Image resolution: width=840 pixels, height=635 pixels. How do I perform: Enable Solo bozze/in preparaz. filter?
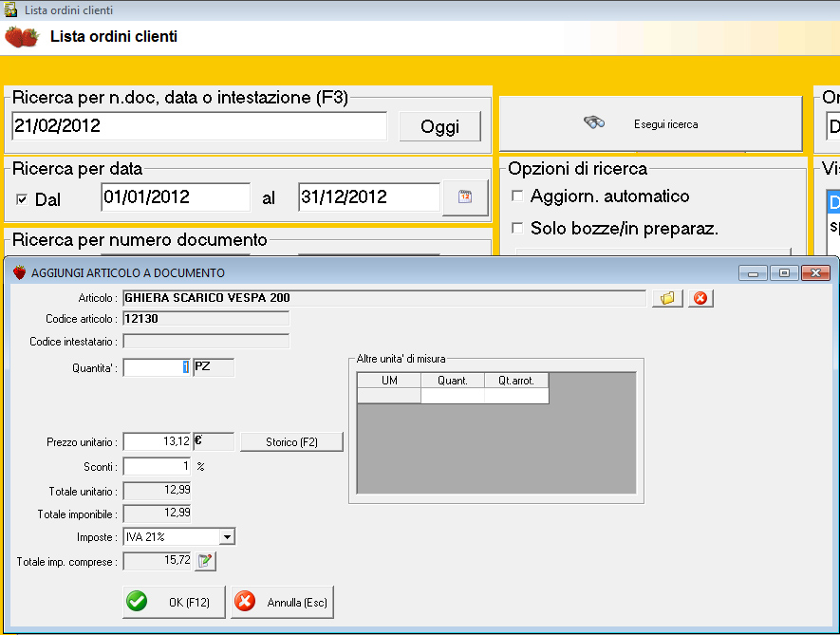coord(517,229)
